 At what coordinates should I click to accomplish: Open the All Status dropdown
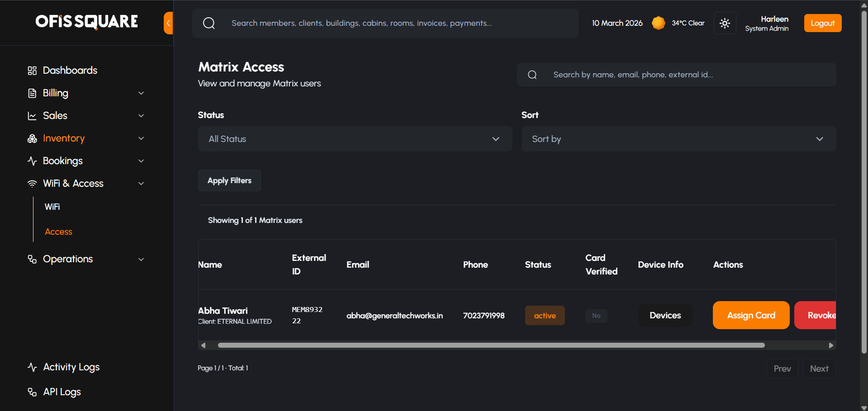coord(355,139)
